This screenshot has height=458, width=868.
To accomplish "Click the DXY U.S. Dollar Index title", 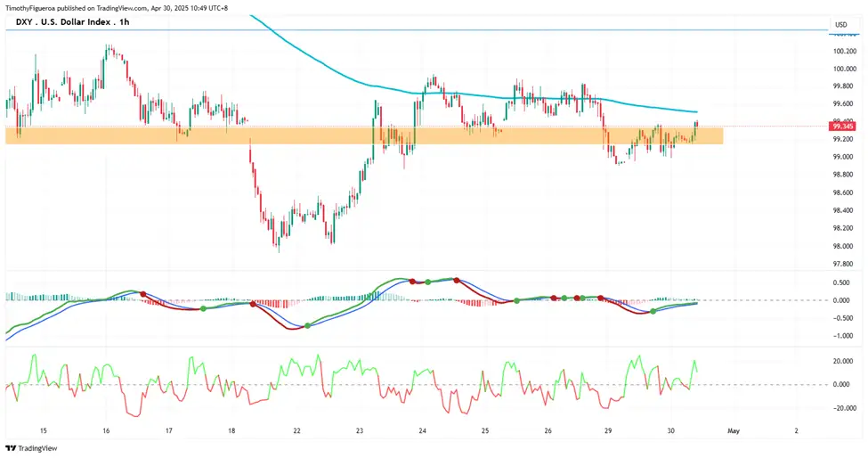I will [x=65, y=22].
